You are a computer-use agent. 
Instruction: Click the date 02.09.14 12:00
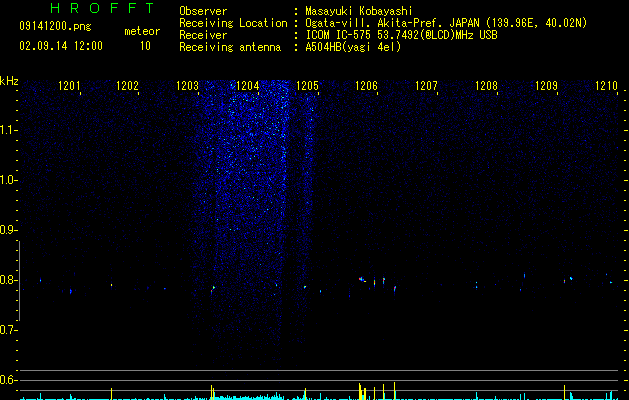[x=61, y=46]
